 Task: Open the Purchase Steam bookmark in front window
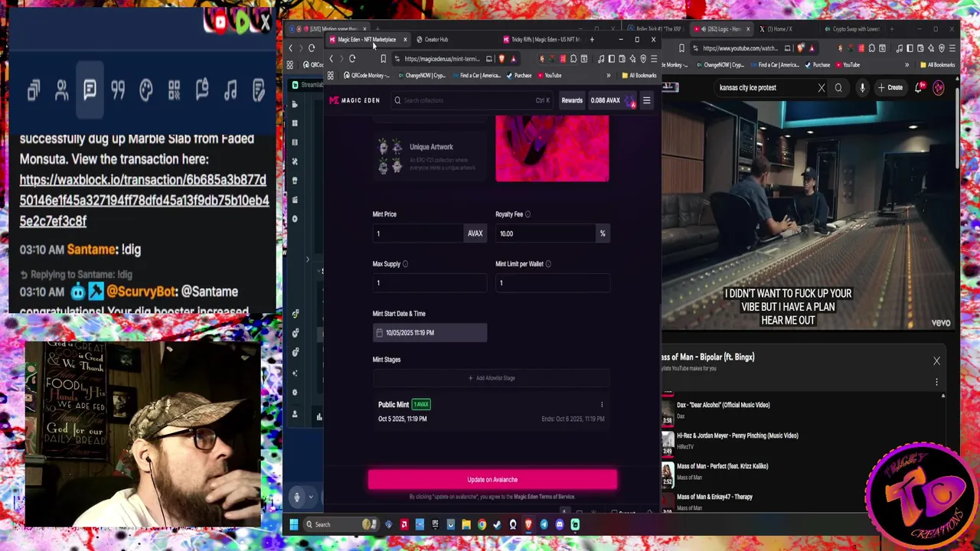pyautogui.click(x=519, y=76)
